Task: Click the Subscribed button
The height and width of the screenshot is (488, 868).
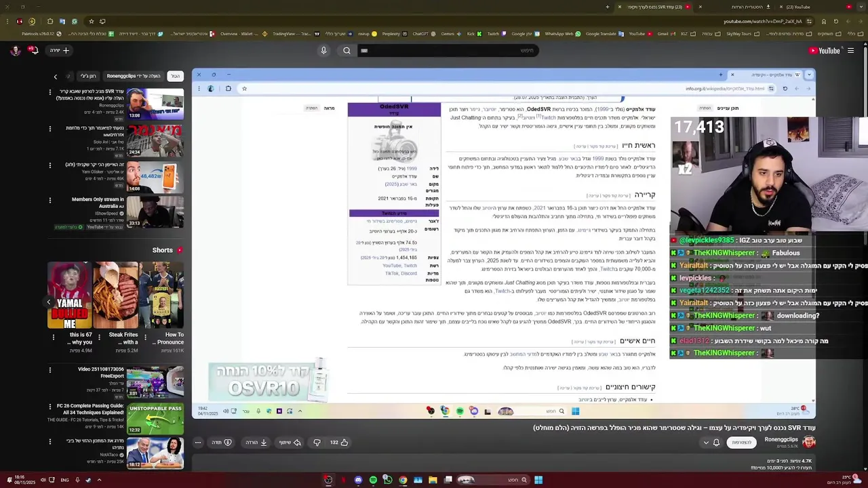Action: 741,443
